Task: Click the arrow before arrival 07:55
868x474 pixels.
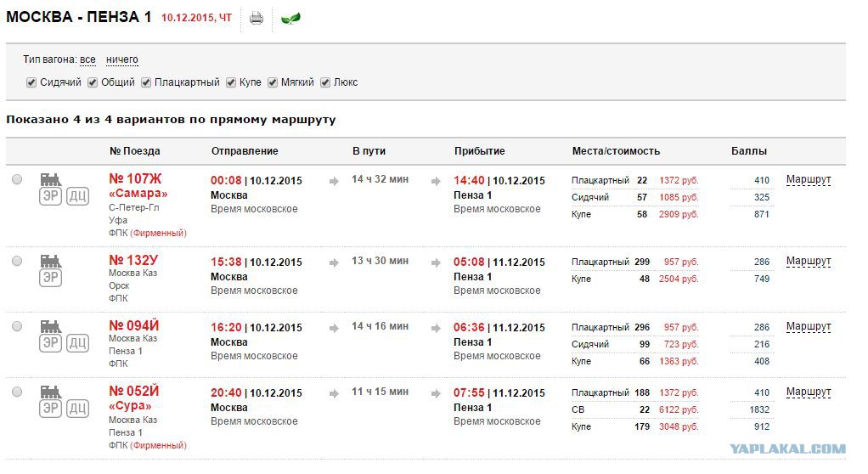Action: (x=436, y=393)
